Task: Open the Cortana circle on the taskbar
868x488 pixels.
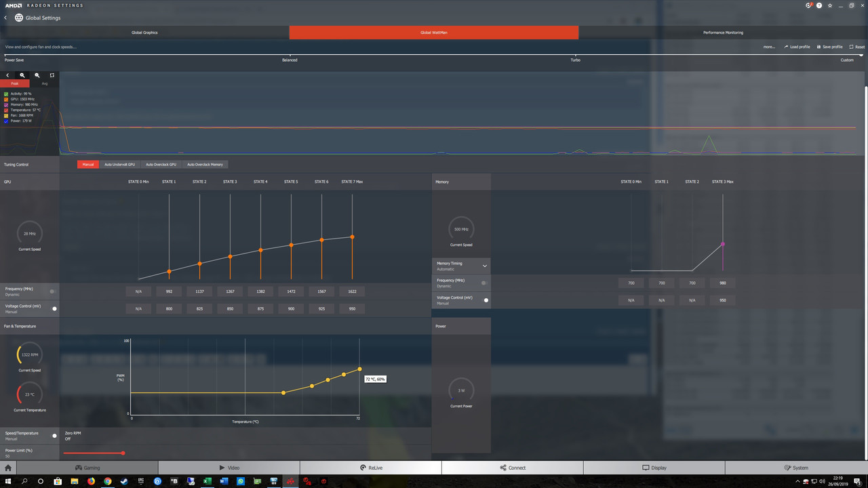Action: (x=41, y=481)
